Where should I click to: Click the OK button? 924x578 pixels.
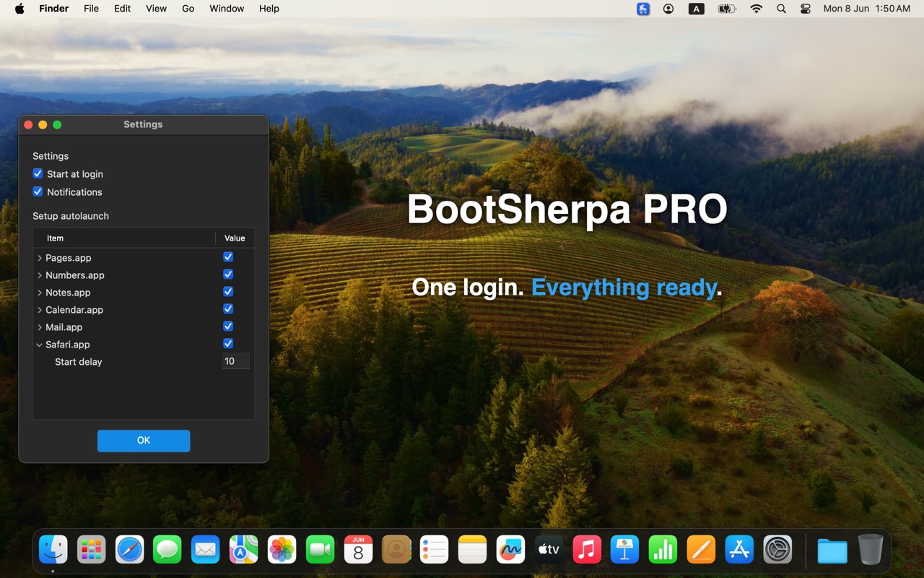tap(144, 441)
